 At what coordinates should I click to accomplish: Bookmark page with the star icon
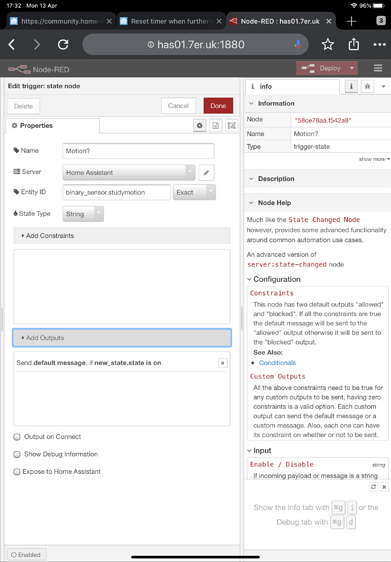328,44
